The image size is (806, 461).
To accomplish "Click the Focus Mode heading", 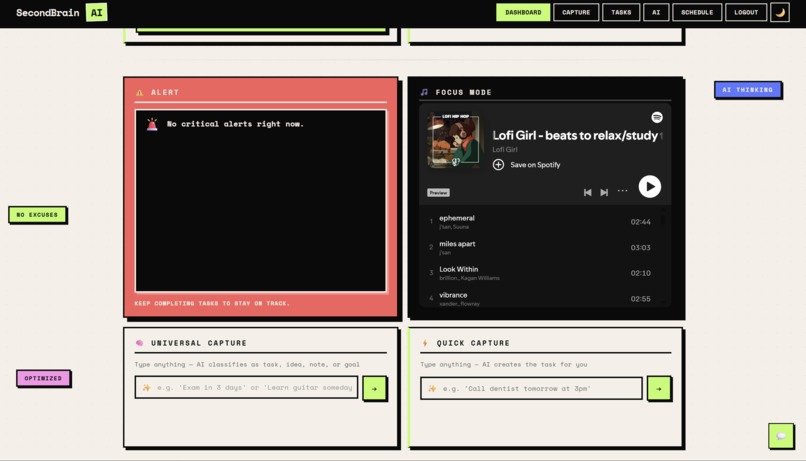I will click(464, 93).
